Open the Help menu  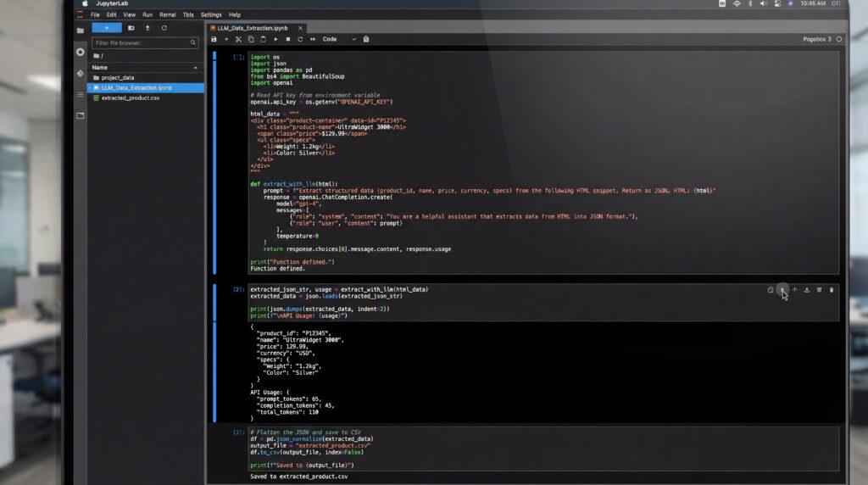(235, 15)
